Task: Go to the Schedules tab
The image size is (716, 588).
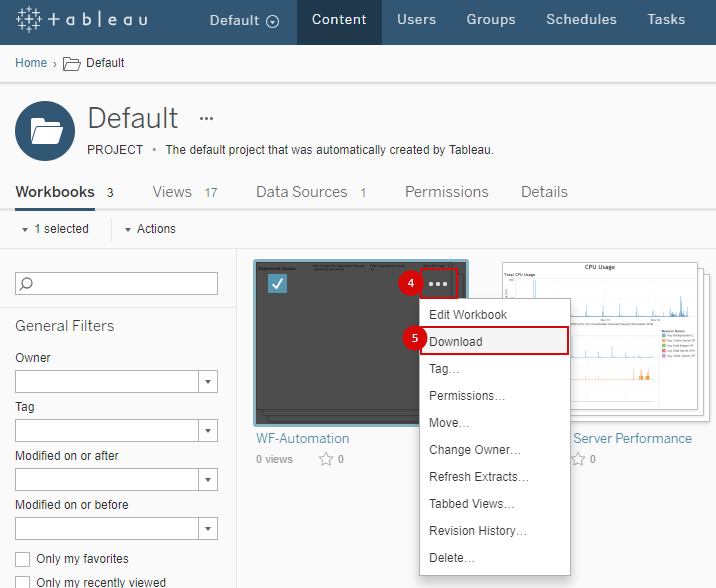Action: tap(581, 20)
